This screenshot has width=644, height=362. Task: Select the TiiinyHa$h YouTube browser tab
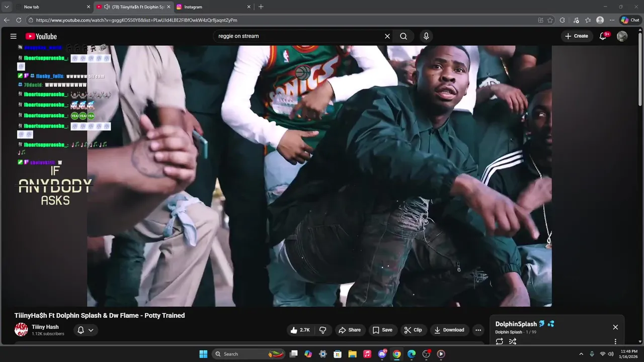click(x=133, y=7)
